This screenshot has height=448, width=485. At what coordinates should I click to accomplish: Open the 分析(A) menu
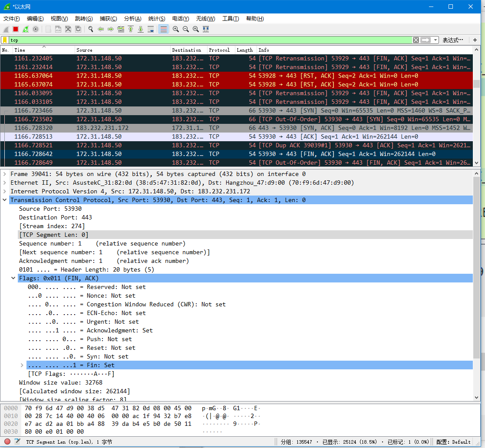[x=133, y=19]
